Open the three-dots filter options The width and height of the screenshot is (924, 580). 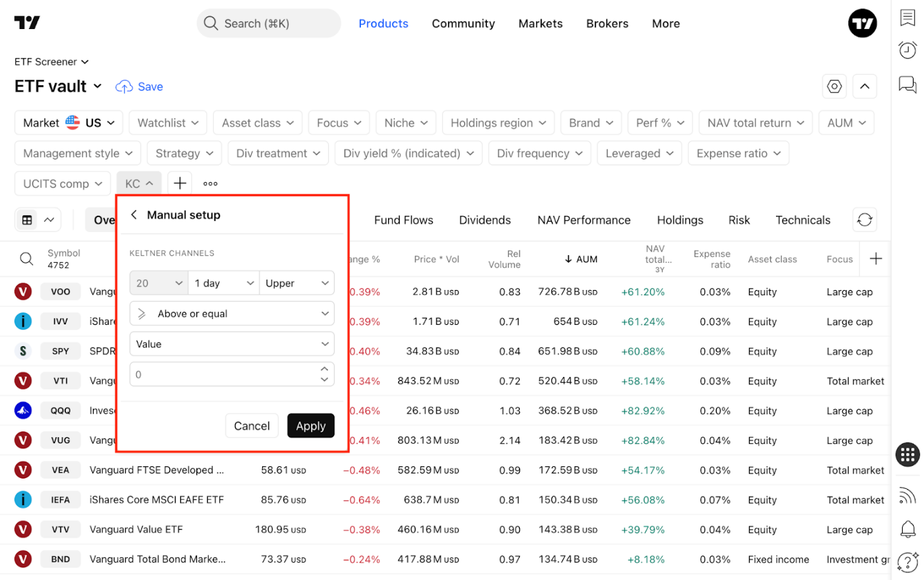[210, 183]
